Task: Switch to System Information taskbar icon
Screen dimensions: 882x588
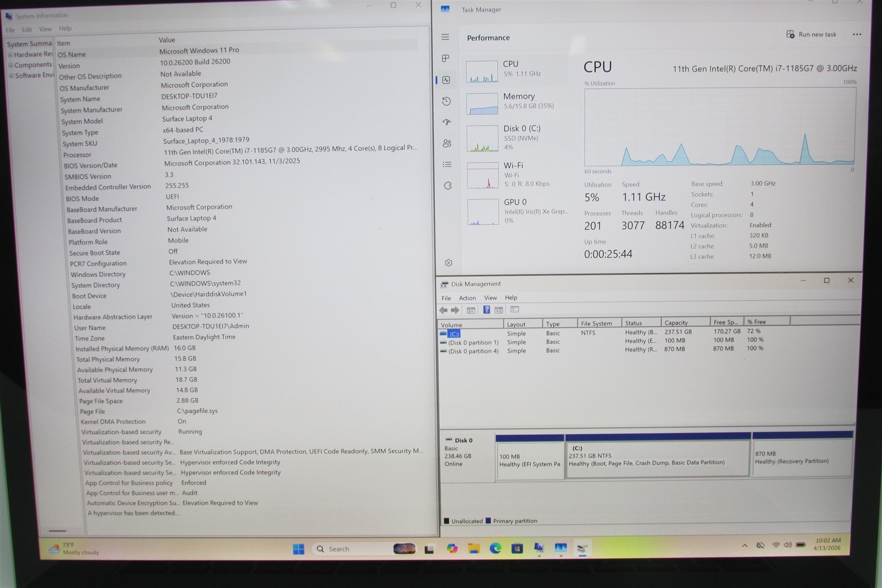Action: tap(539, 547)
